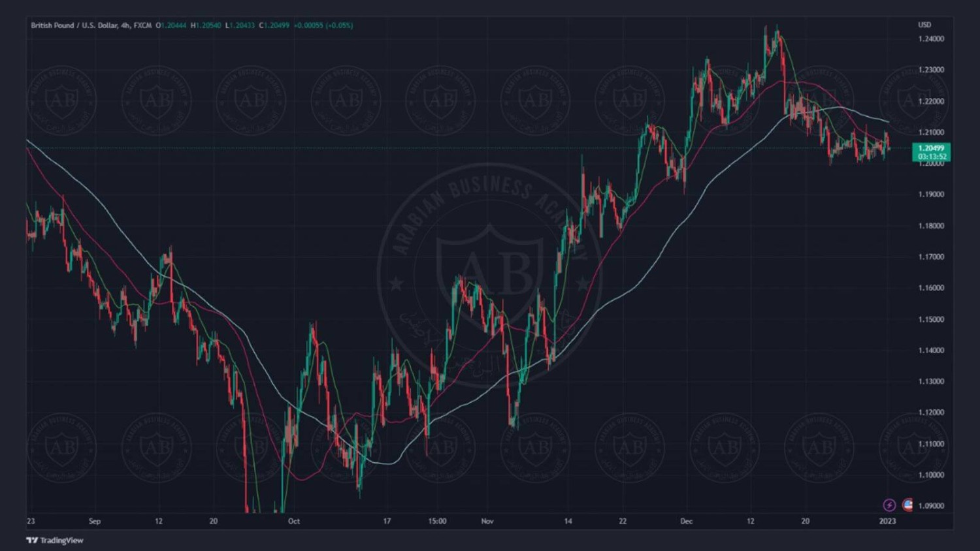Click the 1.19000 price axis label

931,195
